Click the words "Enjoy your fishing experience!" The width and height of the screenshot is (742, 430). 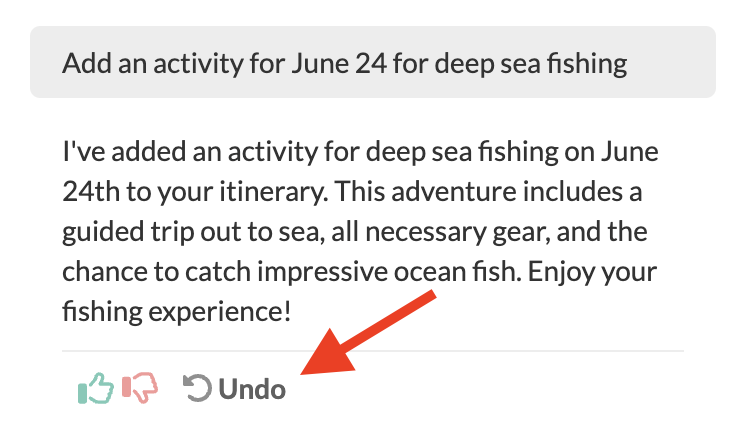click(x=176, y=310)
